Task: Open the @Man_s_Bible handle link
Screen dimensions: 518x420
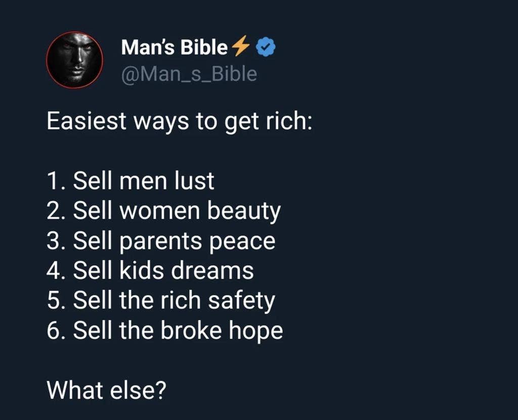Action: coord(189,74)
